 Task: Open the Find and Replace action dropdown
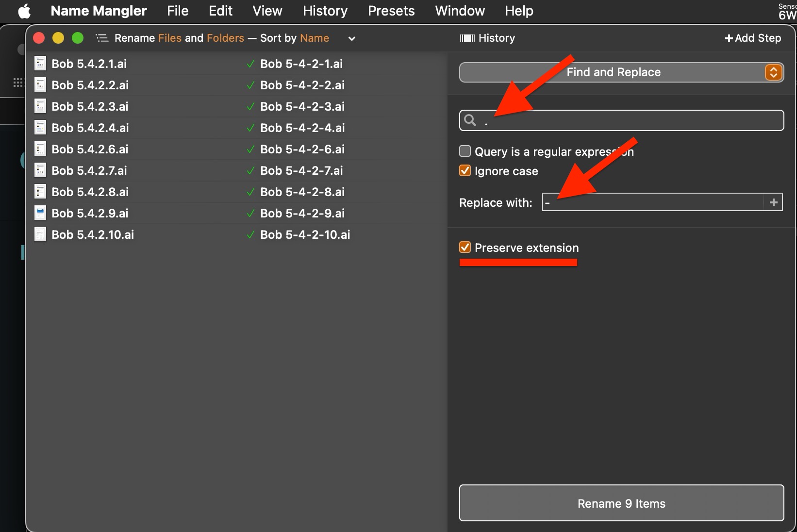[621, 72]
